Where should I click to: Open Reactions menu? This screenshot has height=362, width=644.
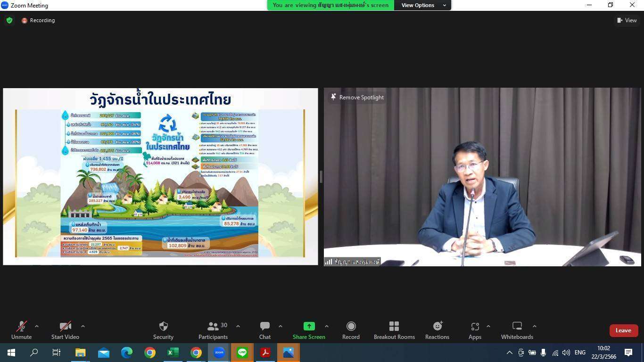click(x=437, y=330)
